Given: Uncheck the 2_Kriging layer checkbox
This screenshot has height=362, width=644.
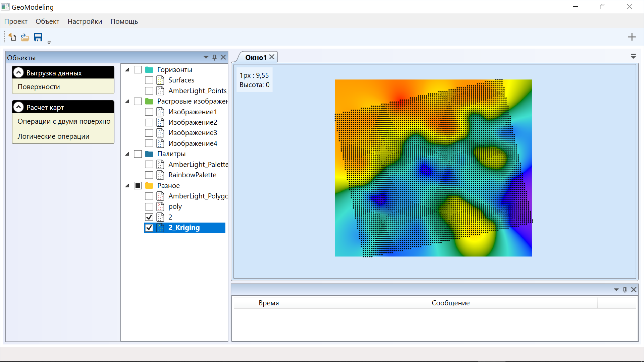Looking at the screenshot, I should (x=149, y=228).
